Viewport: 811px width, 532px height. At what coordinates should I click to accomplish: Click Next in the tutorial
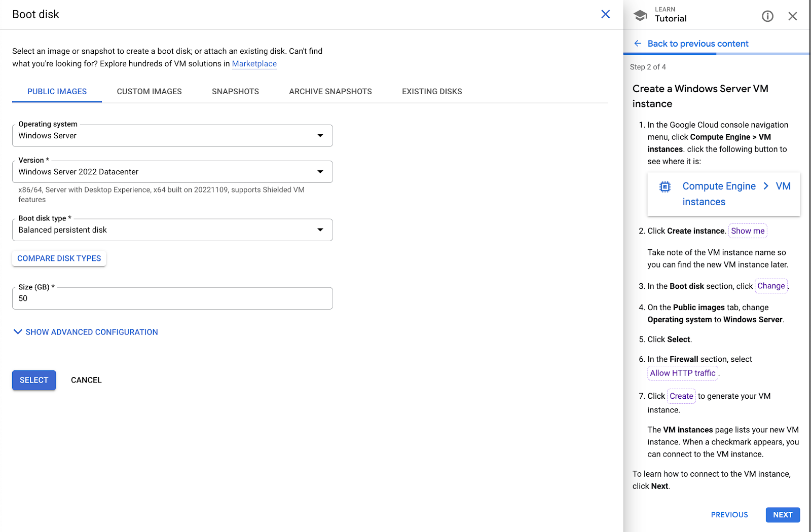pyautogui.click(x=783, y=515)
